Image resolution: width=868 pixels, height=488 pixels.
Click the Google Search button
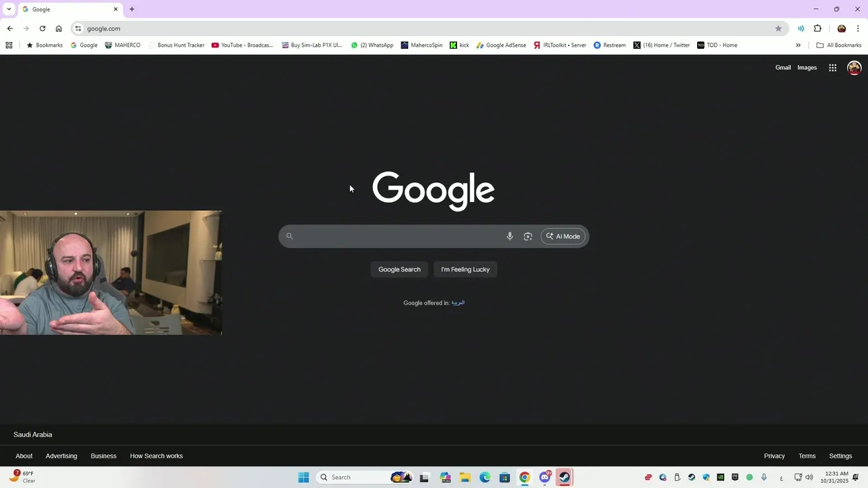pyautogui.click(x=399, y=270)
